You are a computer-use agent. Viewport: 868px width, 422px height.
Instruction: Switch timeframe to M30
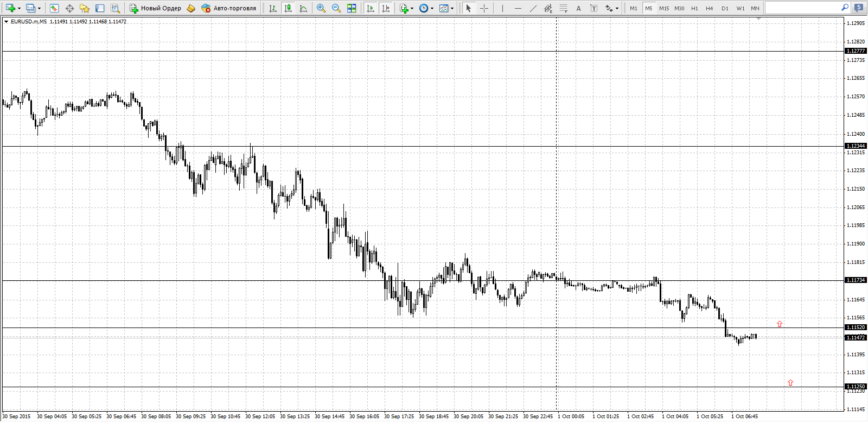click(679, 8)
